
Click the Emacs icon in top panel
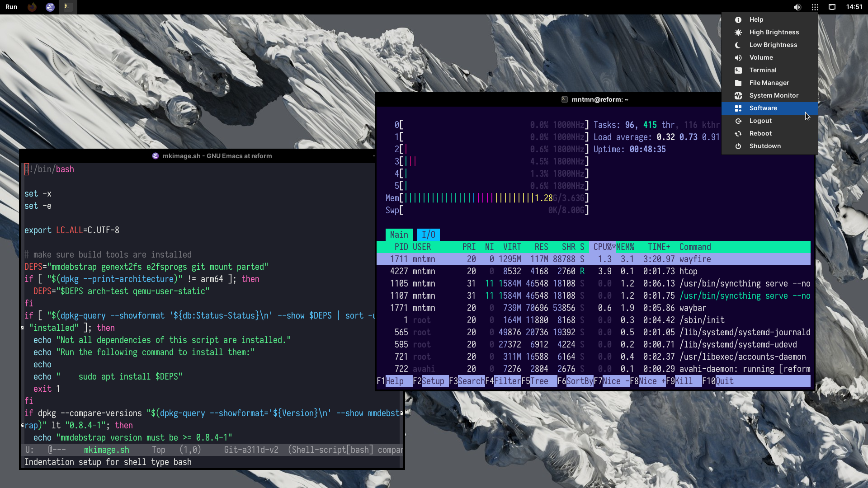[50, 7]
